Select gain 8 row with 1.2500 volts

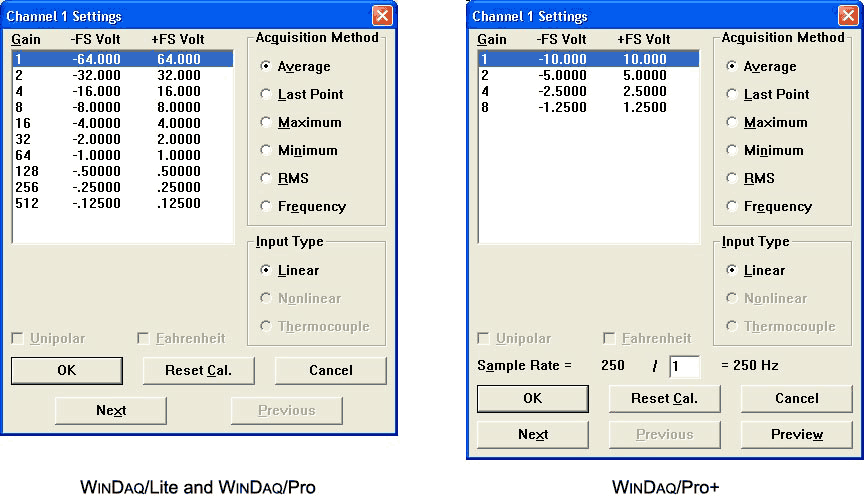pyautogui.click(x=589, y=107)
